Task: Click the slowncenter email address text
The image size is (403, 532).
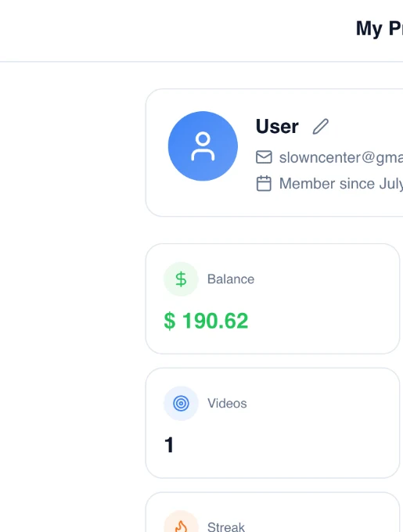Action: [341, 158]
